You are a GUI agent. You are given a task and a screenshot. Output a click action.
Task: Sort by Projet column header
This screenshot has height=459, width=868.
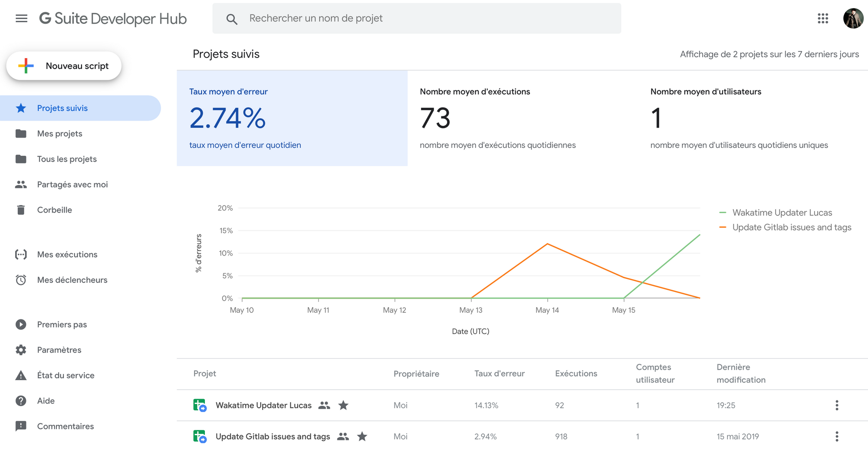pos(204,374)
